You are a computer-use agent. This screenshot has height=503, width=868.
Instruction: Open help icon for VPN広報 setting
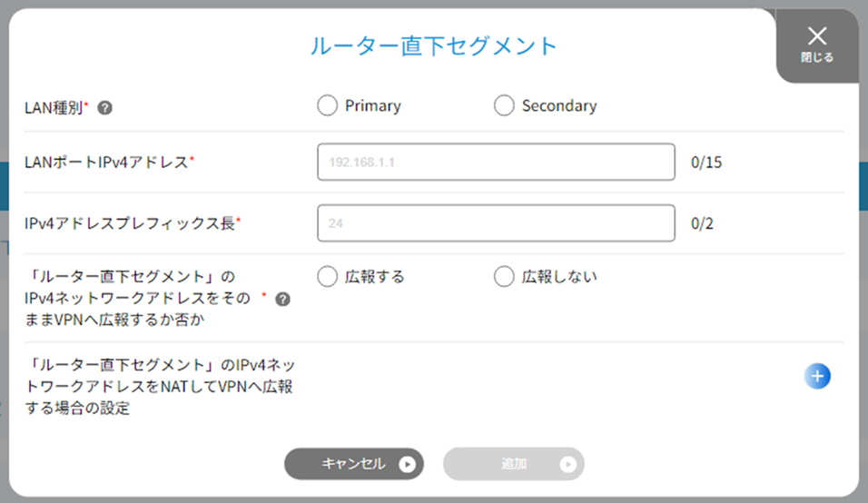[x=283, y=300]
